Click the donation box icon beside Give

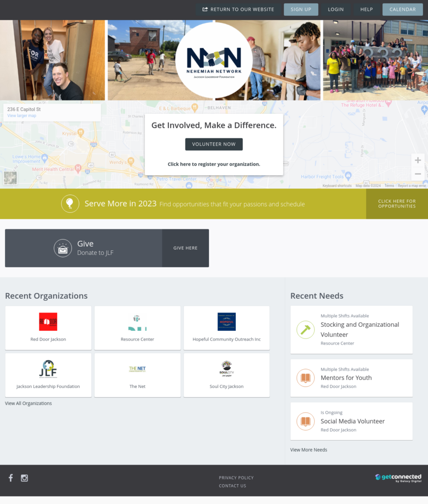click(x=62, y=248)
